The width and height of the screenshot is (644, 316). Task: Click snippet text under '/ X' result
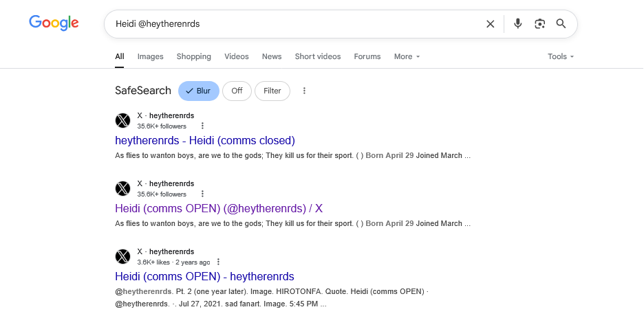pyautogui.click(x=293, y=224)
